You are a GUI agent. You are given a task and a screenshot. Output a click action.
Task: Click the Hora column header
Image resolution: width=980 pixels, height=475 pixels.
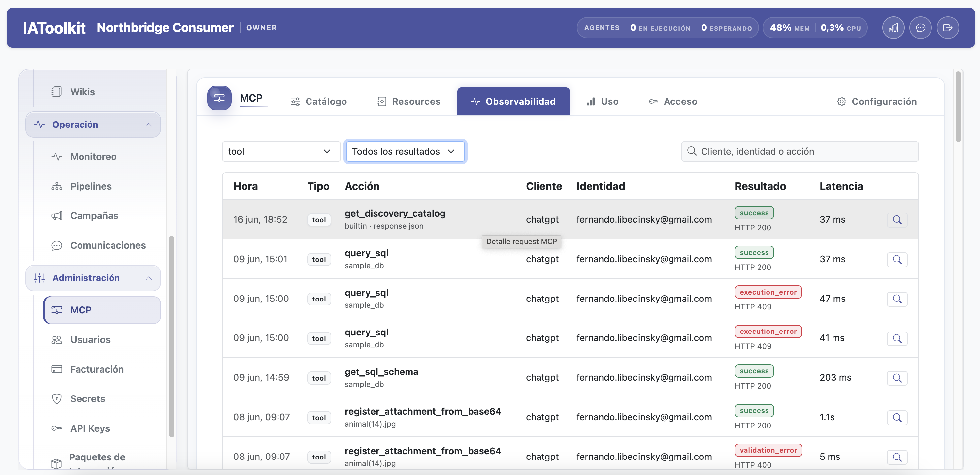(x=245, y=186)
